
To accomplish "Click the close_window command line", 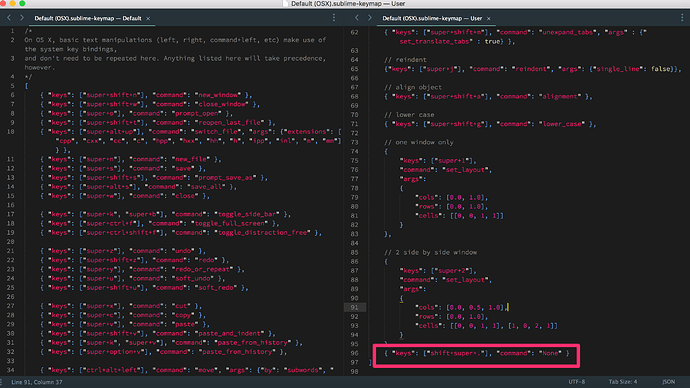I will pos(150,104).
